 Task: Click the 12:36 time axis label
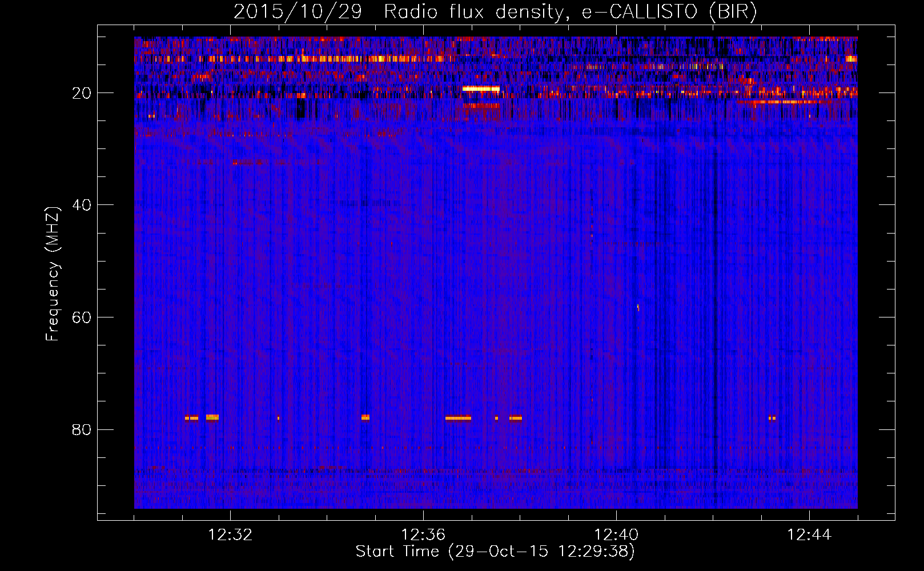click(x=423, y=535)
